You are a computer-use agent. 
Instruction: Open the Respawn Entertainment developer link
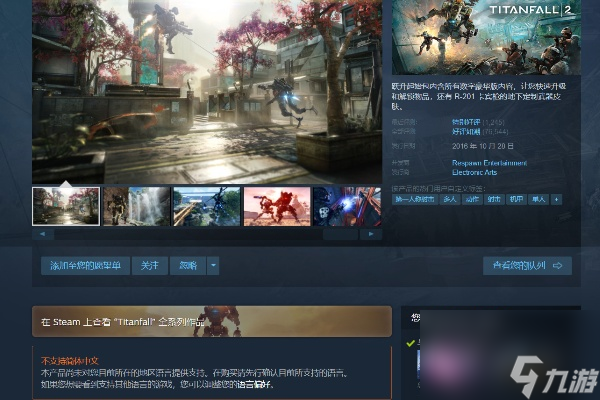(489, 163)
